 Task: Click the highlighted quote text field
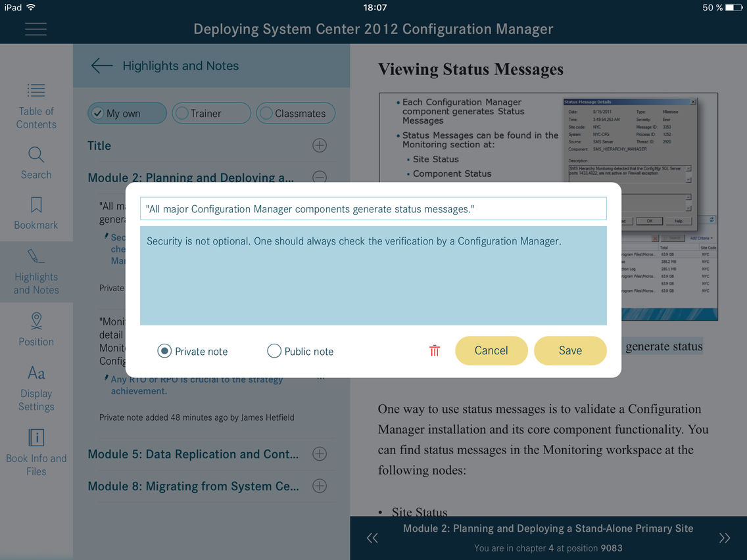(x=373, y=208)
